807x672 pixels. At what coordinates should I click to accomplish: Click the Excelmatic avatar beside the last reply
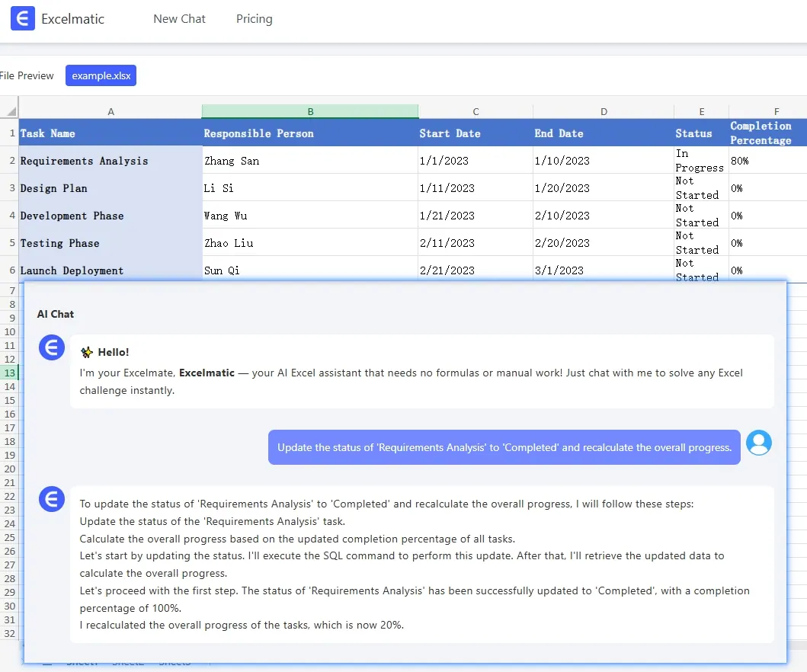52,499
